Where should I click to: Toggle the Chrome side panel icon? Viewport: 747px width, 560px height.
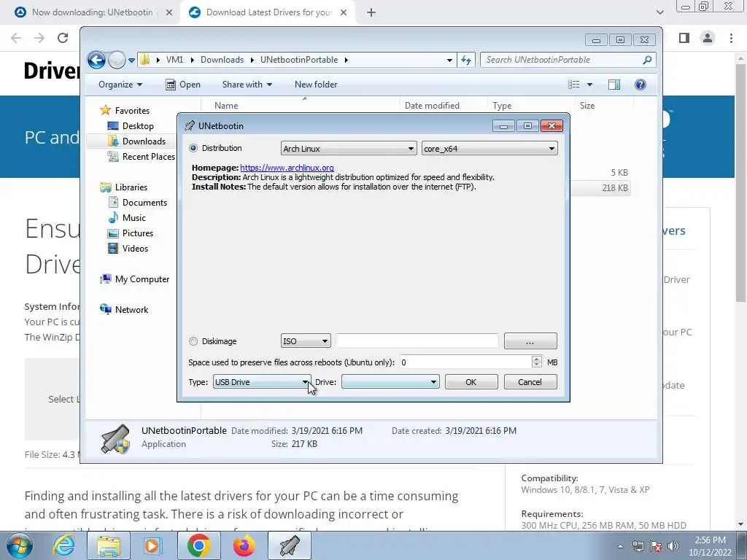pos(684,38)
